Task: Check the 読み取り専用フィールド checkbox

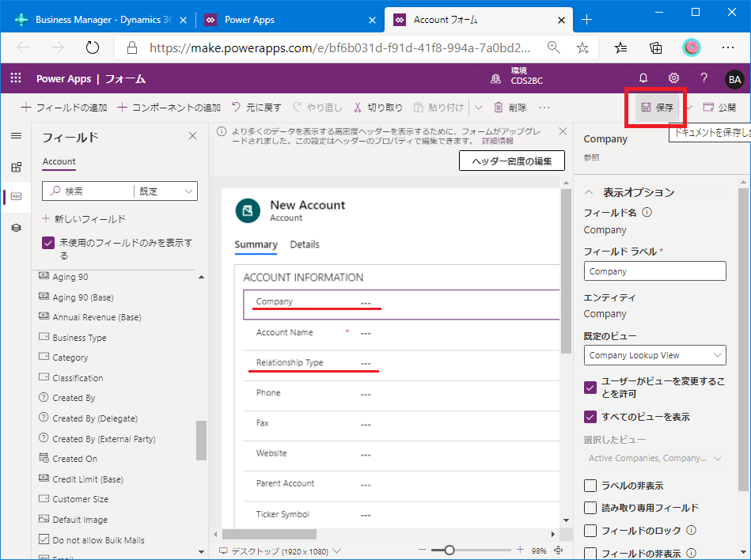Action: pos(590,508)
